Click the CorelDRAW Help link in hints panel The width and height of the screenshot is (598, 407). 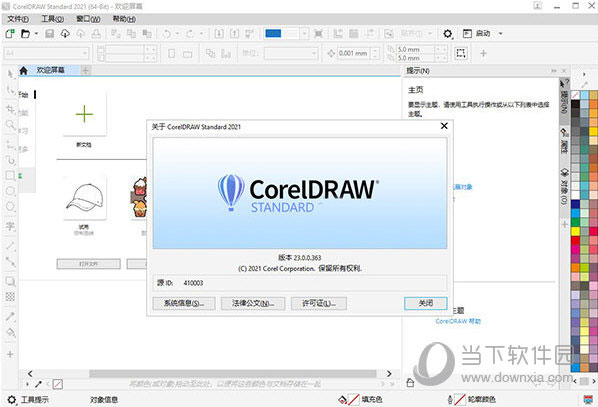[458, 322]
